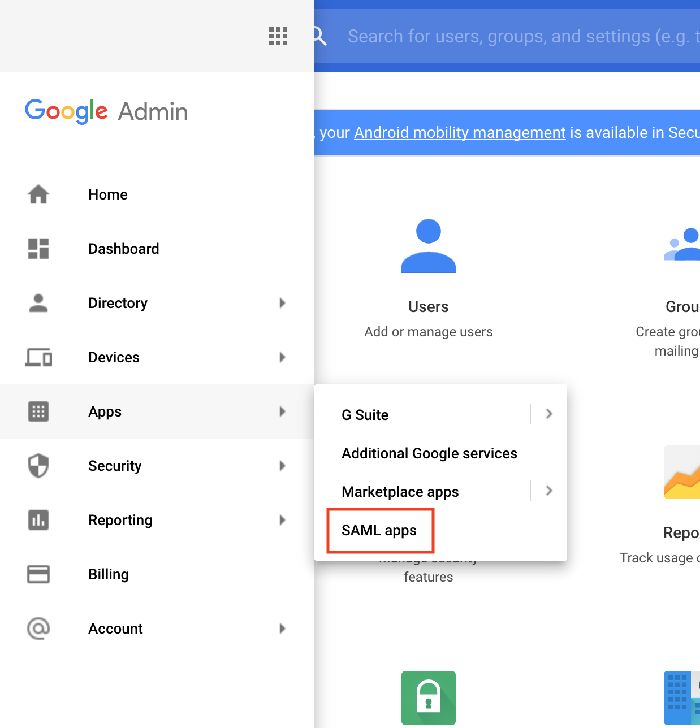Image resolution: width=700 pixels, height=728 pixels.
Task: Expand the Apps submenu arrow
Action: 283,411
